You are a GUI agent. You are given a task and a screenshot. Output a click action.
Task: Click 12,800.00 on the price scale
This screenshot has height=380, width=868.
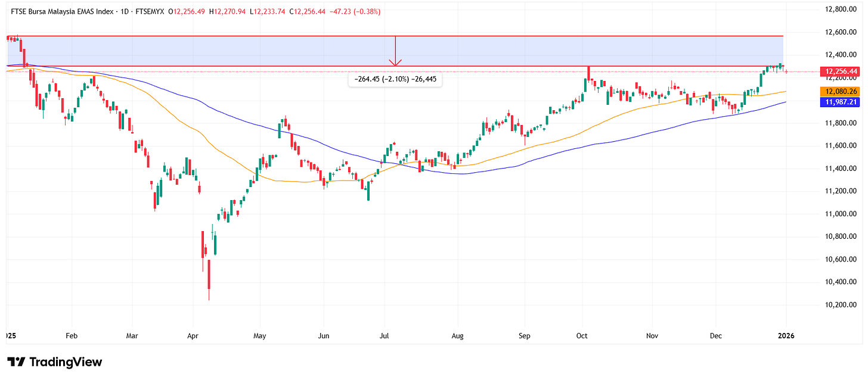841,8
